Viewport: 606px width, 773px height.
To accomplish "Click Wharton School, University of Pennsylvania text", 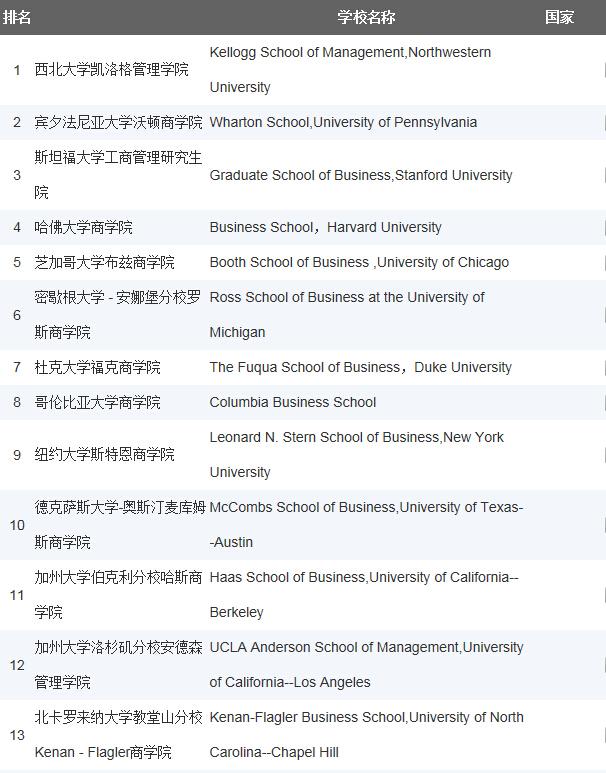I will coord(343,122).
